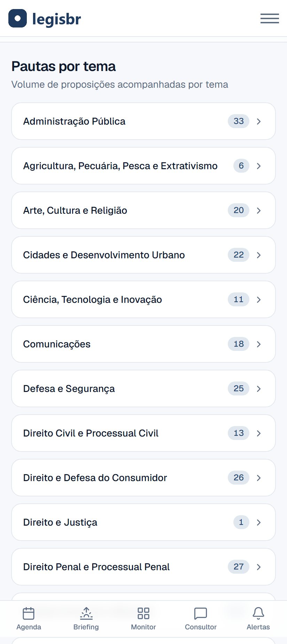
Task: Click the legisbr logo icon
Action: [x=17, y=18]
